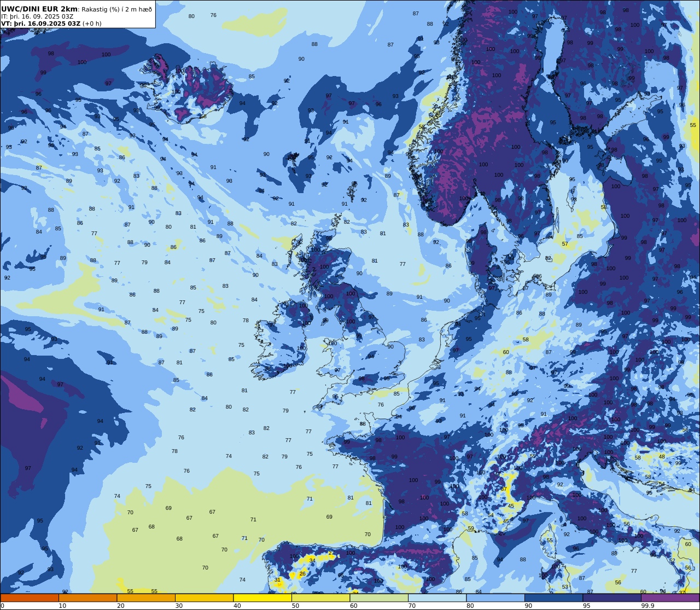Click the legend tick label 30
The width and height of the screenshot is (700, 610).
click(x=179, y=606)
